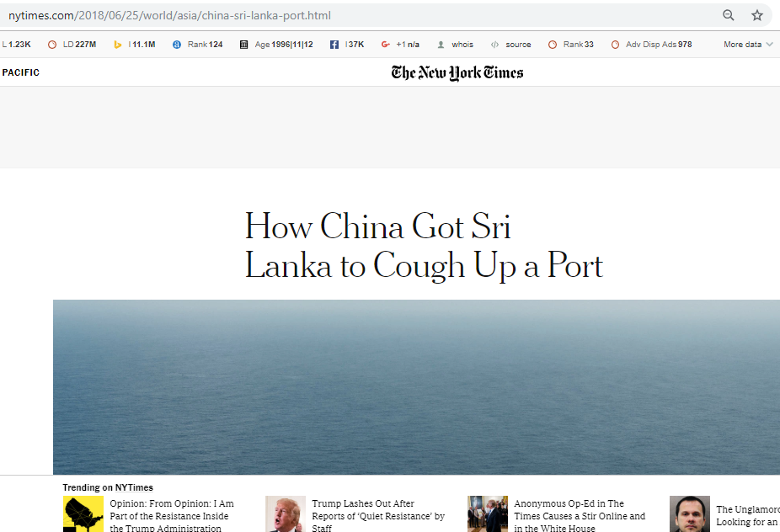Open the Bing index icon showing 11.1M
The height and width of the screenshot is (532, 780).
tap(117, 45)
